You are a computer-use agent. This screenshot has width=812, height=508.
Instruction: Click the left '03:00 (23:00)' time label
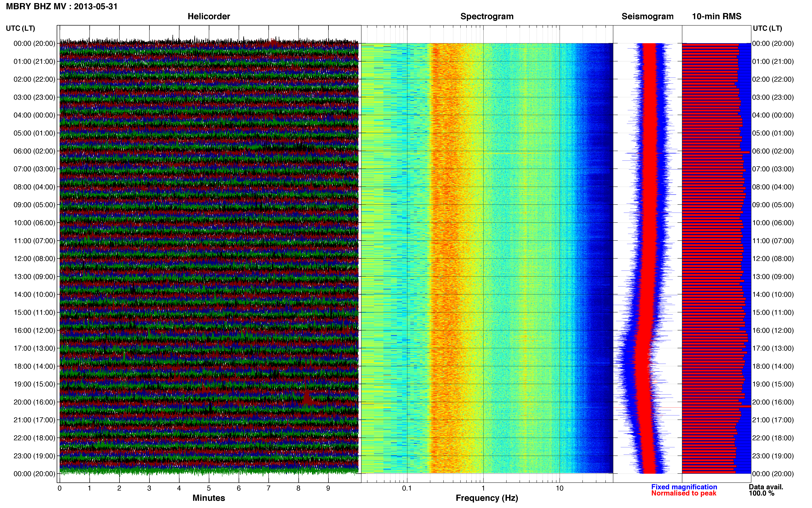[x=34, y=97]
